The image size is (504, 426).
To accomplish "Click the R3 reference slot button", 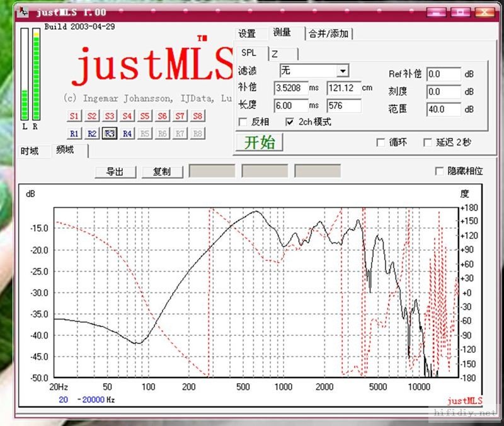I will coord(110,134).
